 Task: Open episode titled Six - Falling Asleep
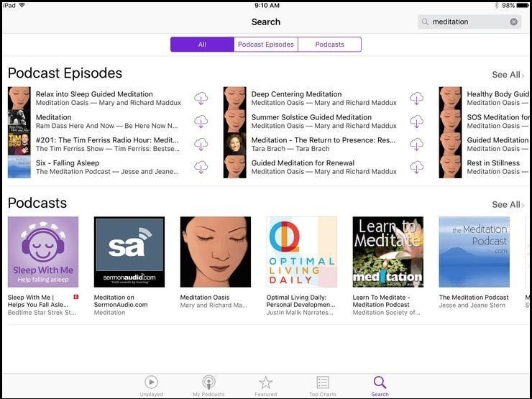[68, 163]
